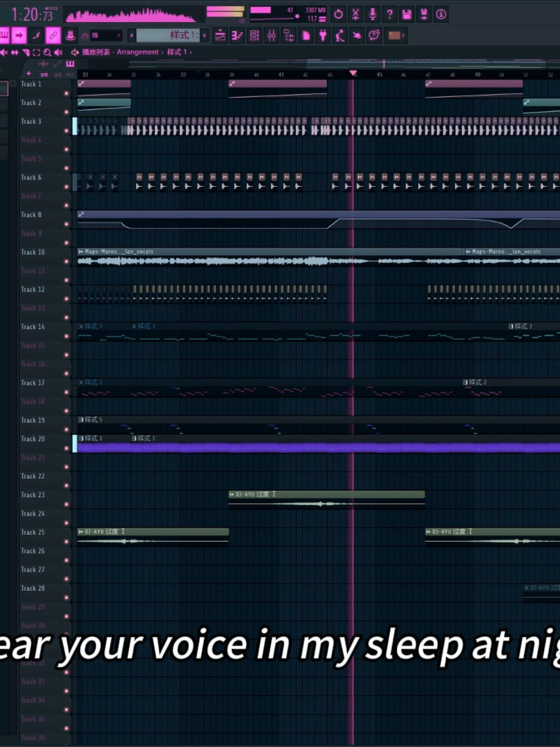Toggle the link multilink controllers button

coord(53,35)
